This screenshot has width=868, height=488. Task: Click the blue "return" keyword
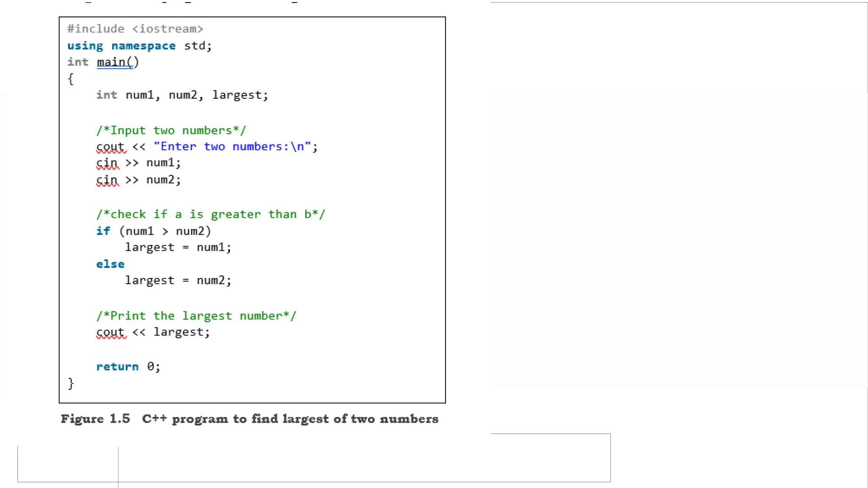point(117,366)
